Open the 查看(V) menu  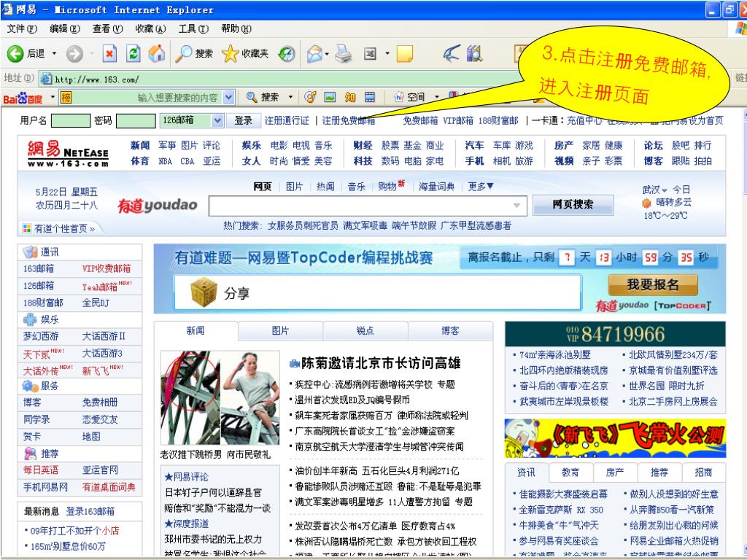[x=108, y=29]
